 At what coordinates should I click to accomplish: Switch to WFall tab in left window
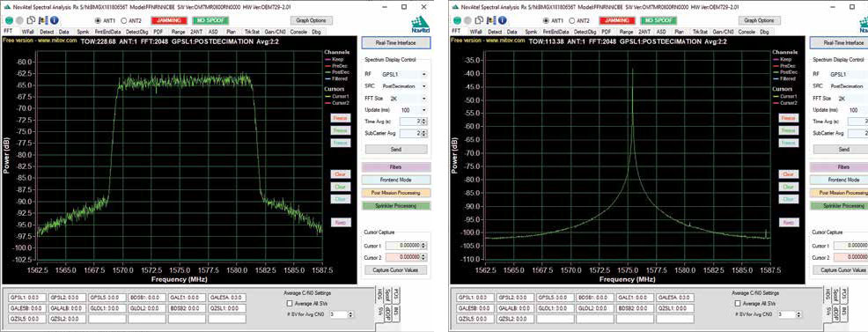26,32
